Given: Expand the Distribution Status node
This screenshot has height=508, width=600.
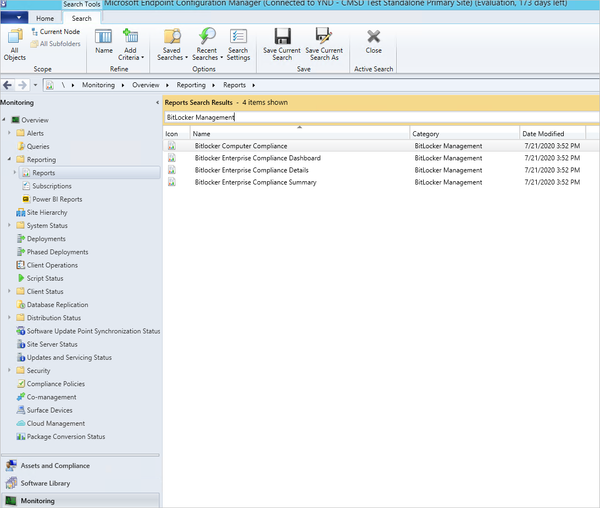Looking at the screenshot, I should coord(9,317).
